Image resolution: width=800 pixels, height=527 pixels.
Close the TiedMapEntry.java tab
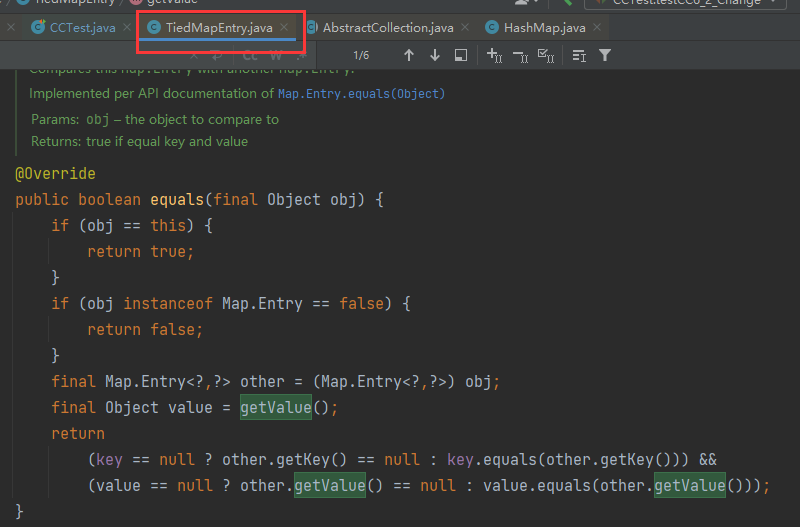(x=284, y=28)
